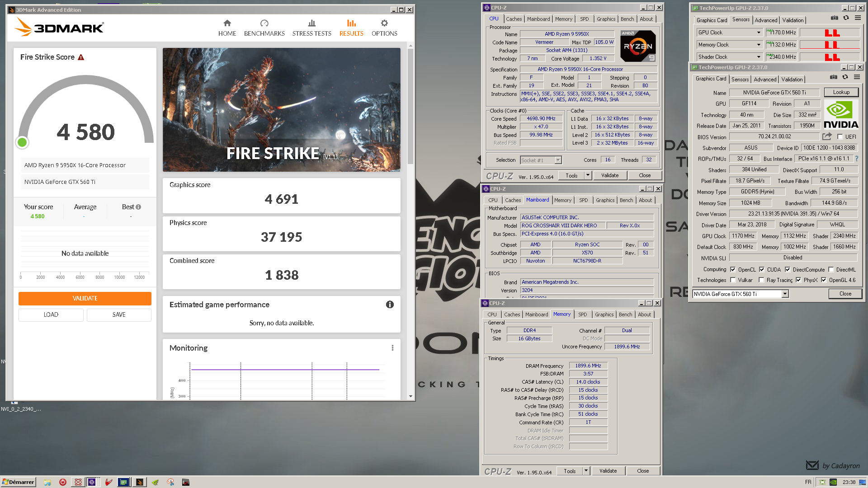The image size is (868, 488).
Task: Take screenshot in GPU-Z Graphics Card window
Action: pos(833,77)
